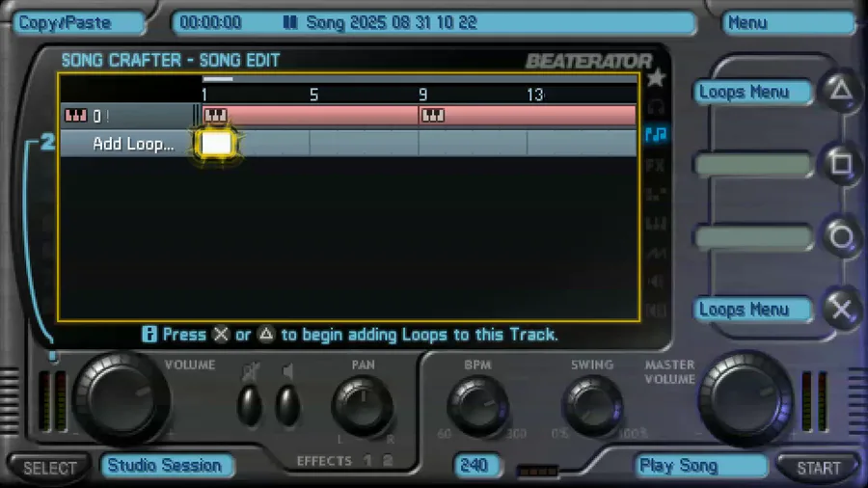This screenshot has height=488, width=868.
Task: Click the START button
Action: [818, 468]
